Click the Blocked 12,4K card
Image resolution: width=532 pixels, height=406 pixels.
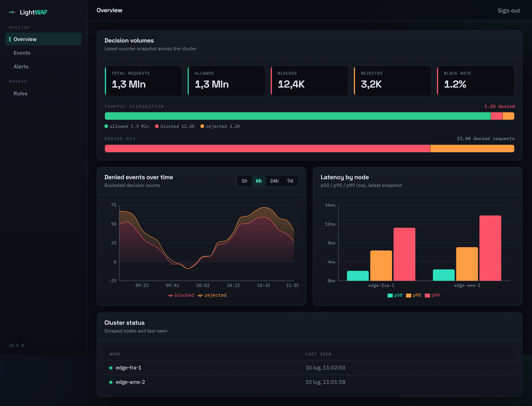pyautogui.click(x=310, y=81)
